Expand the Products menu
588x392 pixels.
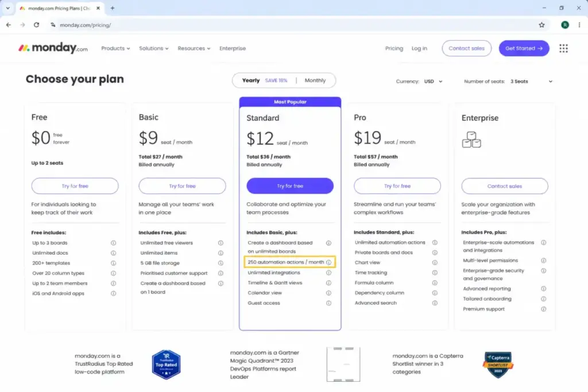(x=115, y=48)
